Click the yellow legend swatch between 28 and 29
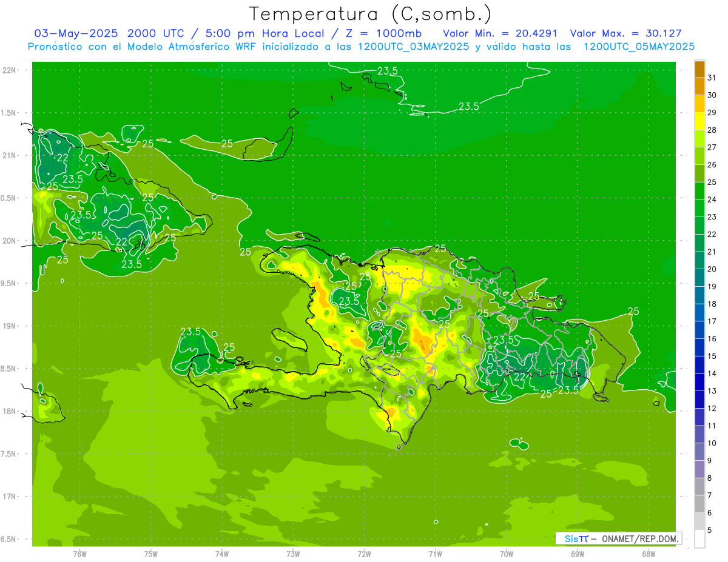 (699, 121)
